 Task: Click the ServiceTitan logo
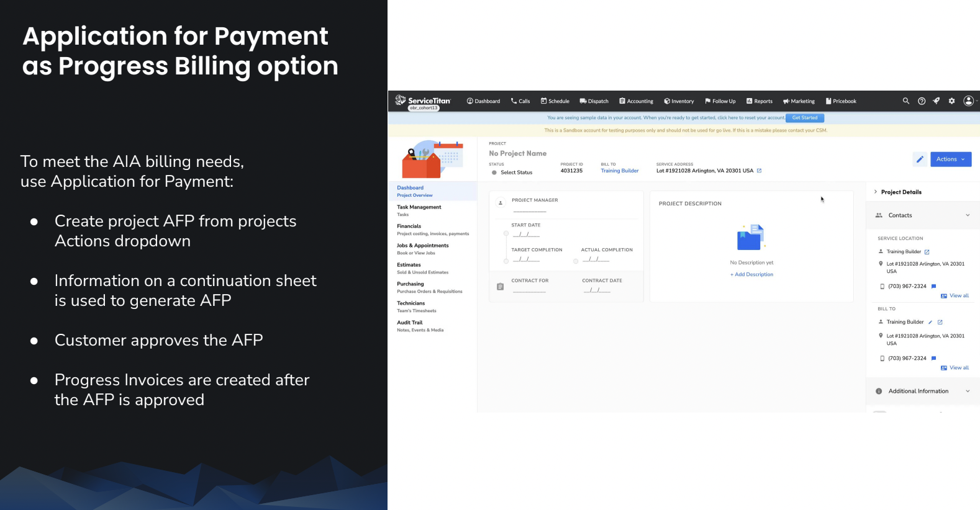click(423, 101)
